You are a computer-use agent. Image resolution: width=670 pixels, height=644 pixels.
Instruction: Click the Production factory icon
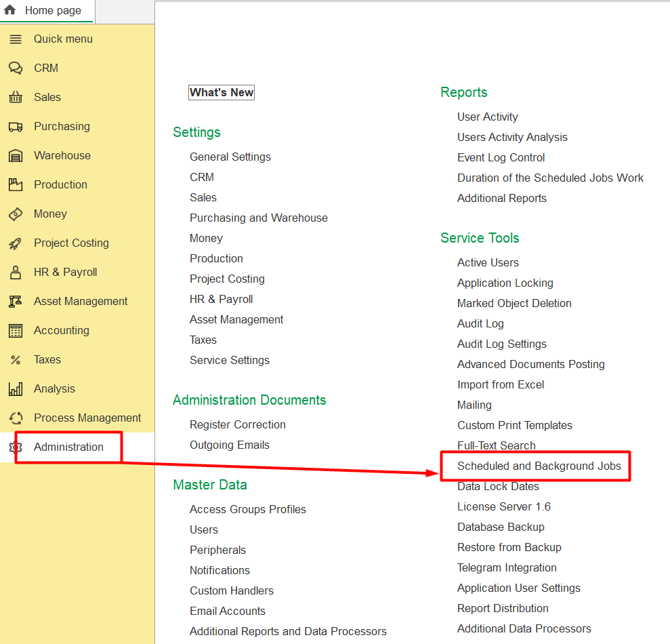pos(16,185)
